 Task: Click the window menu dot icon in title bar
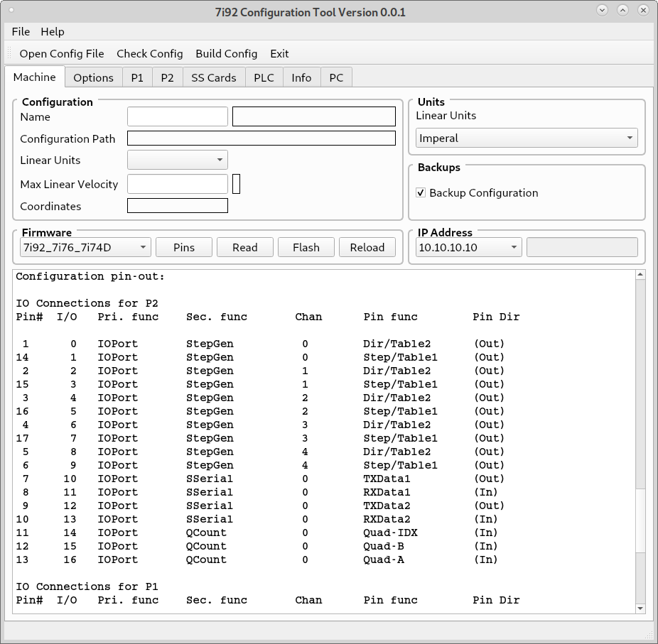pyautogui.click(x=11, y=10)
